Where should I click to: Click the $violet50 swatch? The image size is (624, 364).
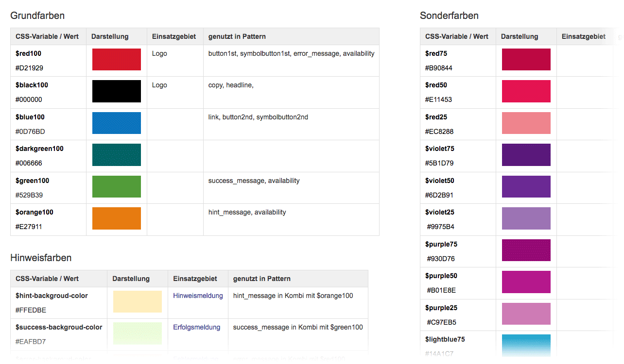(526, 186)
